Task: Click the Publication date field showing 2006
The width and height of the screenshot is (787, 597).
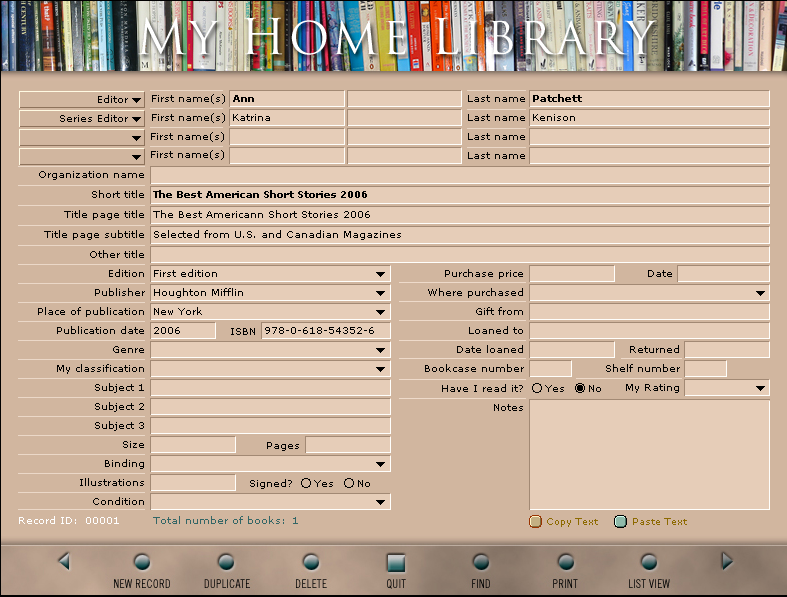Action: tap(183, 331)
